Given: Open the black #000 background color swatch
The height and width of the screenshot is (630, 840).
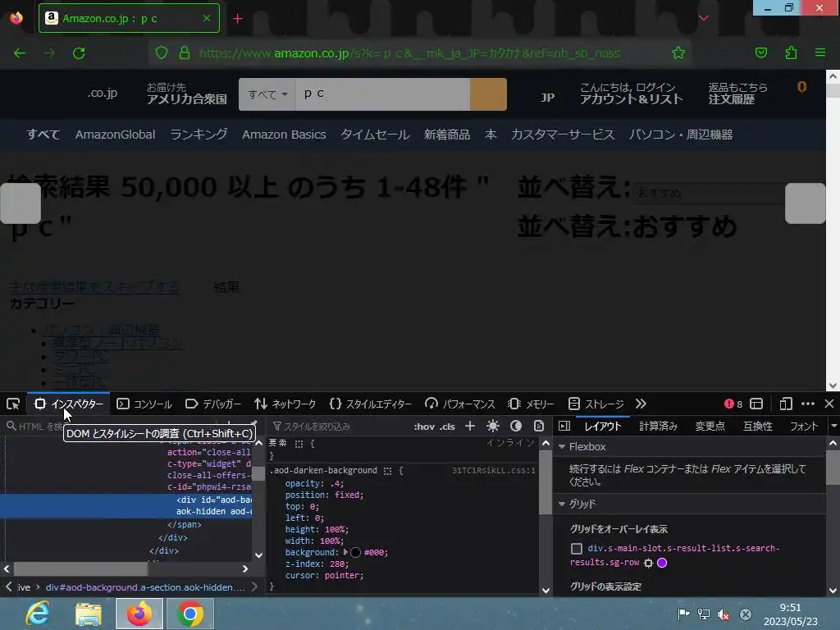Looking at the screenshot, I should pos(356,552).
